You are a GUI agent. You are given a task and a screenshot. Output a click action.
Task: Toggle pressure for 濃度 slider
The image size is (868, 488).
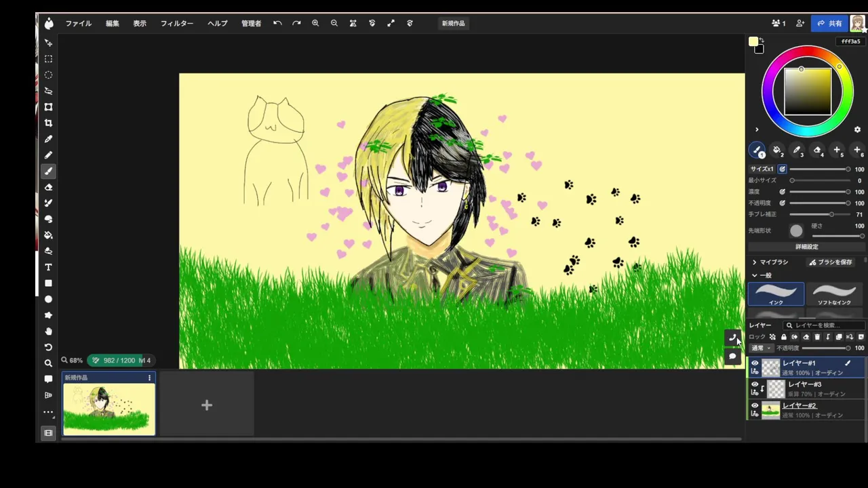[782, 192]
